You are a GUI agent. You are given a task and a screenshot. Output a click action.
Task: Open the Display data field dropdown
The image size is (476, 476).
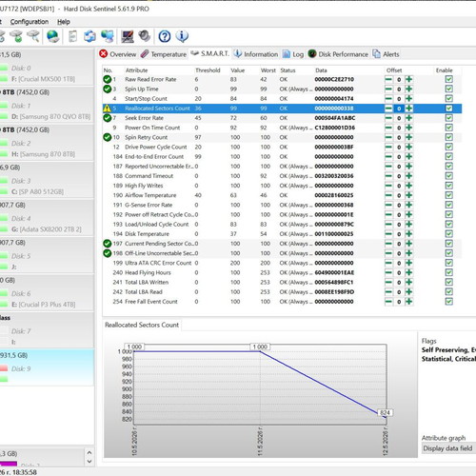(448, 448)
